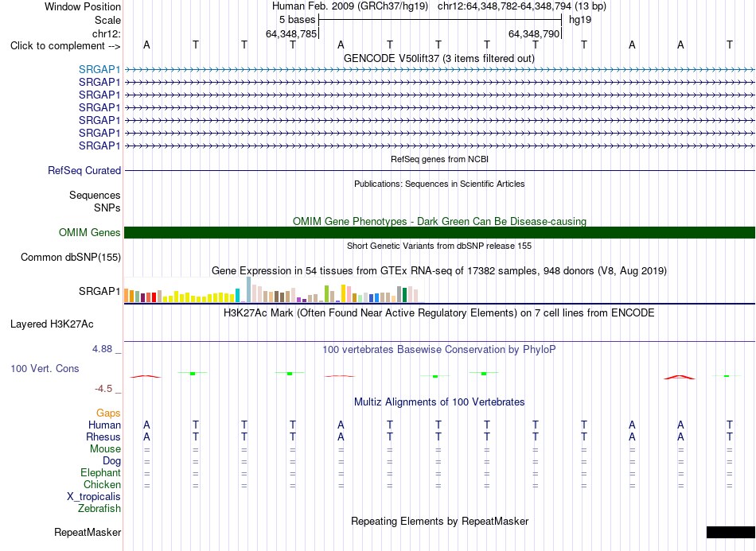
Task: Click the OMIM Genes dark green bar
Action: (x=439, y=233)
